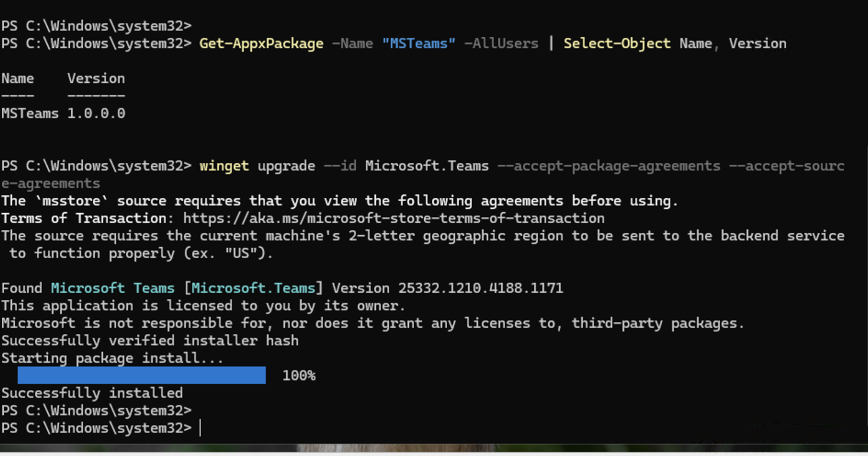
Task: Click the Select-Object cmdlet in the pipeline
Action: click(x=617, y=44)
